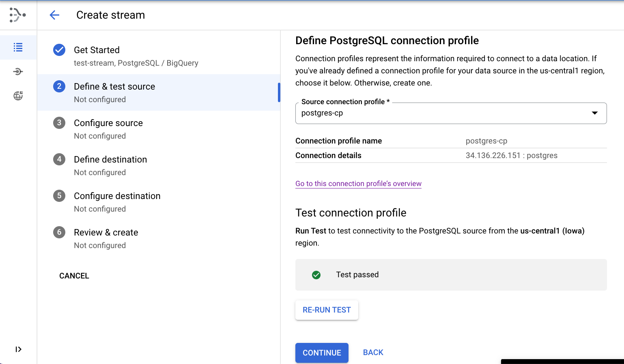Click the RE-RUN TEST button
Screen dimensions: 624x364
tap(327, 310)
